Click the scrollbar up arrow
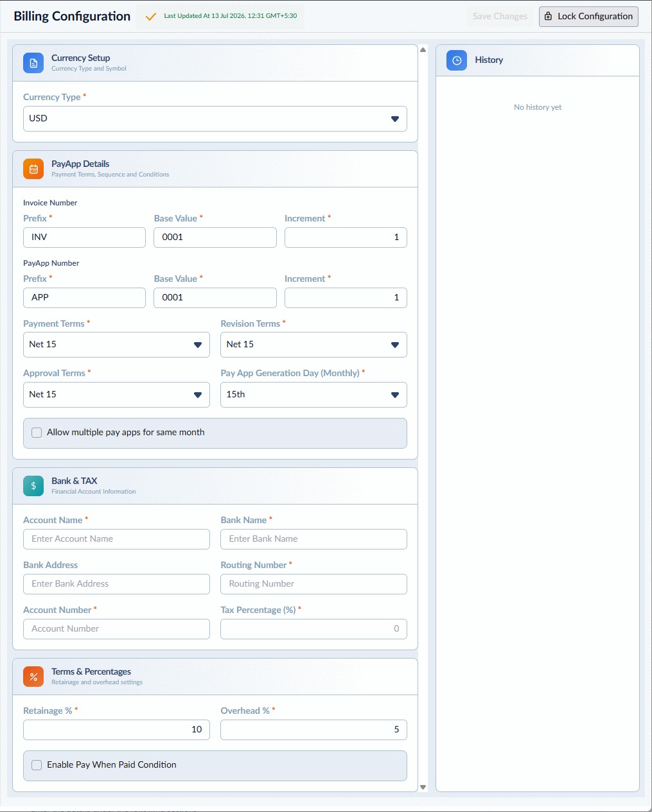The width and height of the screenshot is (652, 812). (423, 49)
